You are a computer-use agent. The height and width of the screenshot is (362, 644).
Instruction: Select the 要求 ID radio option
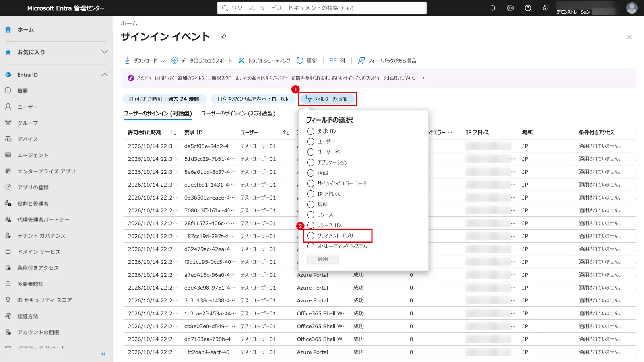coord(311,131)
